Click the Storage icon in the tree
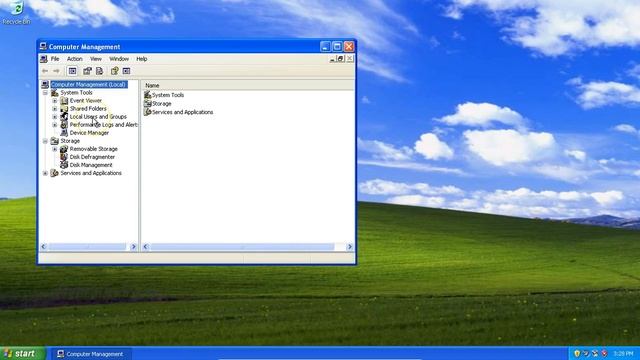 (x=55, y=141)
